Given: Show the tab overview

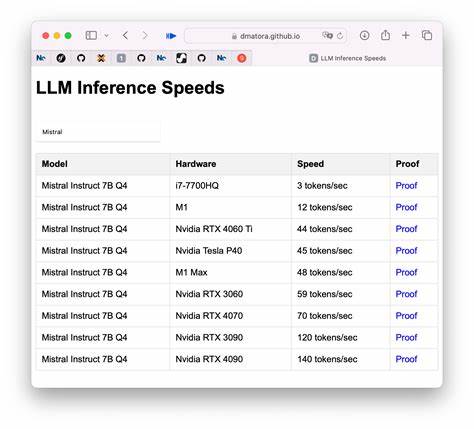Looking at the screenshot, I should (x=427, y=35).
